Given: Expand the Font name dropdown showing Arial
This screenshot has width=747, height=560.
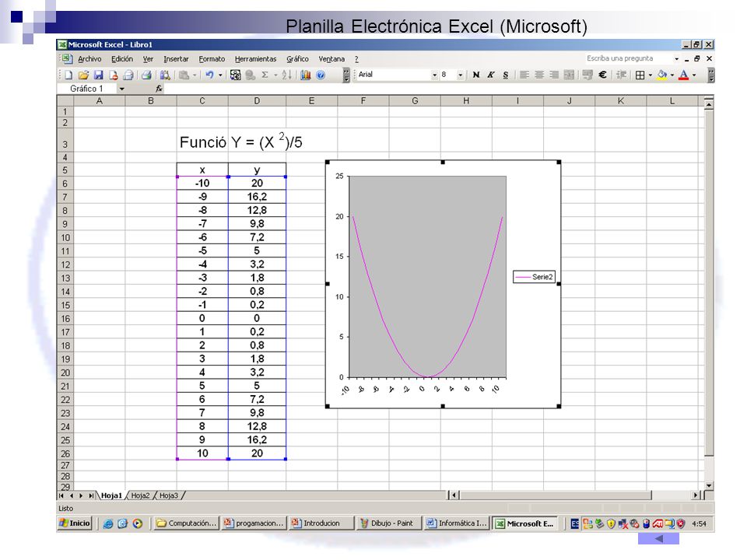Looking at the screenshot, I should click(x=434, y=75).
